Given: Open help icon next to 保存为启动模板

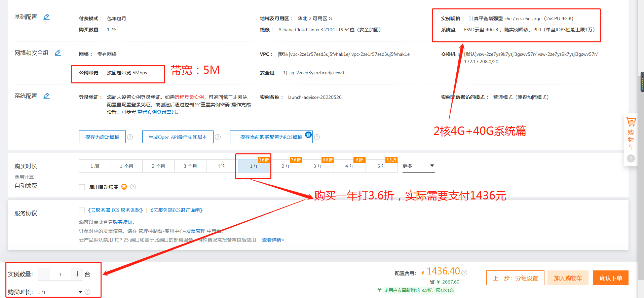Looking at the screenshot, I should 130,137.
